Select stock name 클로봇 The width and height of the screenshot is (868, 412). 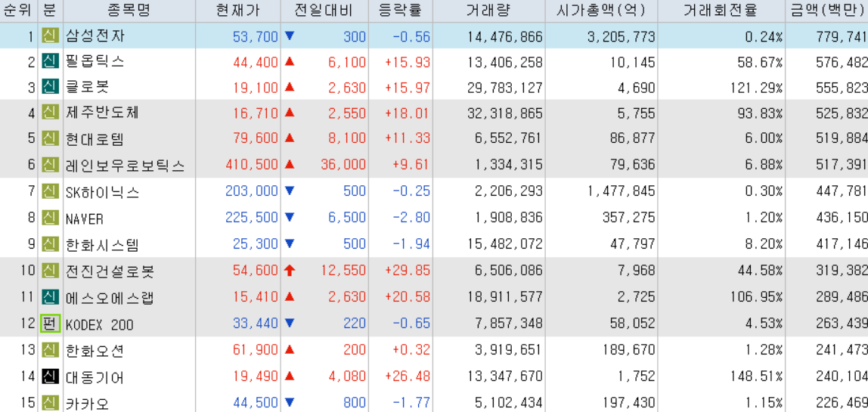point(88,88)
